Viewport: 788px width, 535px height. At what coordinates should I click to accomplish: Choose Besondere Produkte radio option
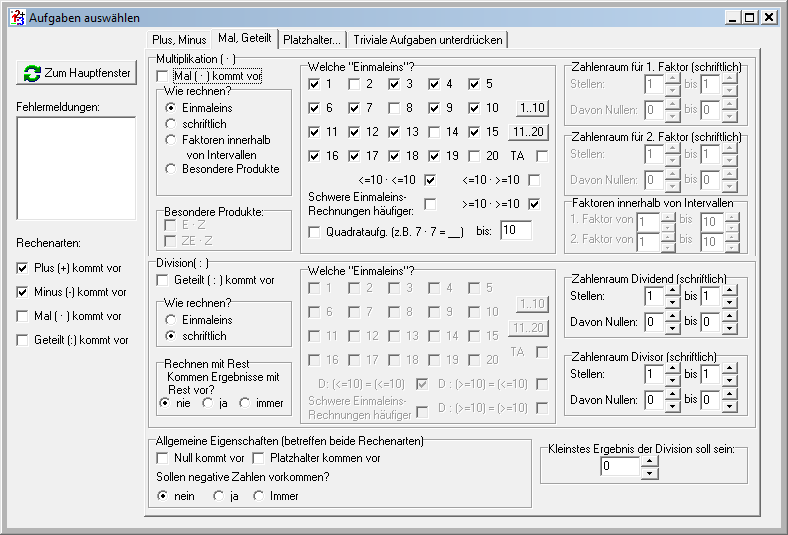171,170
